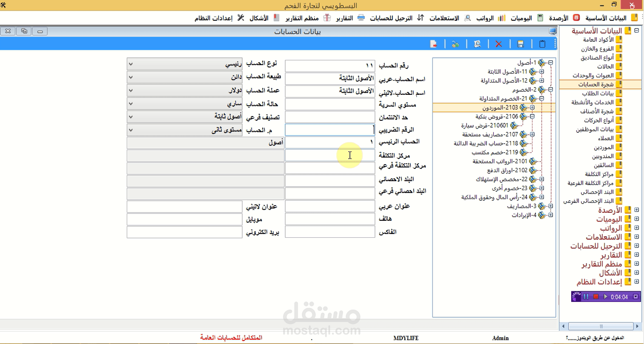Open بيانات الموظفين in the sidebar
Image resolution: width=644 pixels, height=344 pixels.
[595, 129]
